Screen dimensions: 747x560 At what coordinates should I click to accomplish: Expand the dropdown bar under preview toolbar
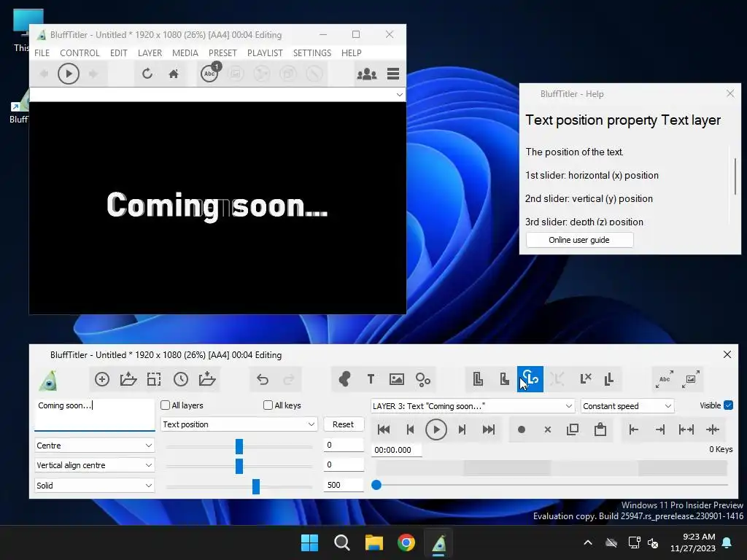pos(399,95)
